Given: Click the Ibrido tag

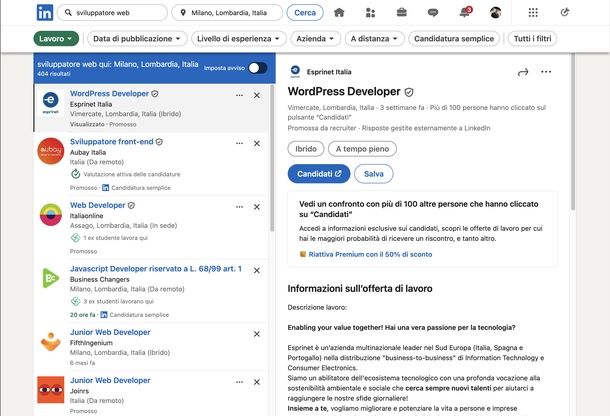Looking at the screenshot, I should pos(306,149).
